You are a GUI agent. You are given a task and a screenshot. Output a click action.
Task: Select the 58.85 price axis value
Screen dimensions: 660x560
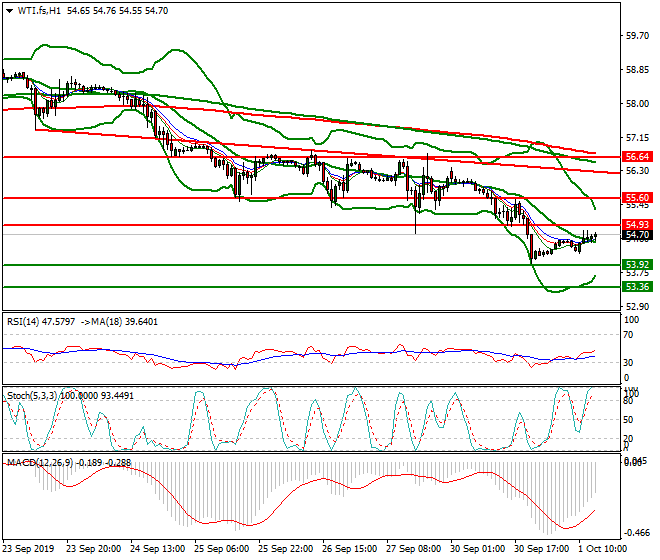[637, 70]
